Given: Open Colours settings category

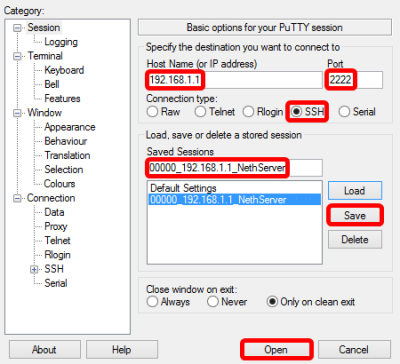Looking at the screenshot, I should click(60, 184).
